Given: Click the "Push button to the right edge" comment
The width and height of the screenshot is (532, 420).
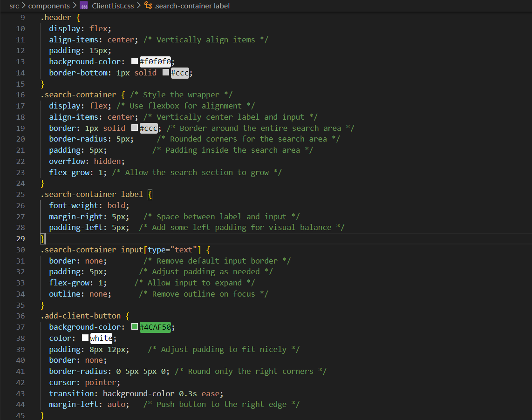Looking at the screenshot, I should click(221, 404).
